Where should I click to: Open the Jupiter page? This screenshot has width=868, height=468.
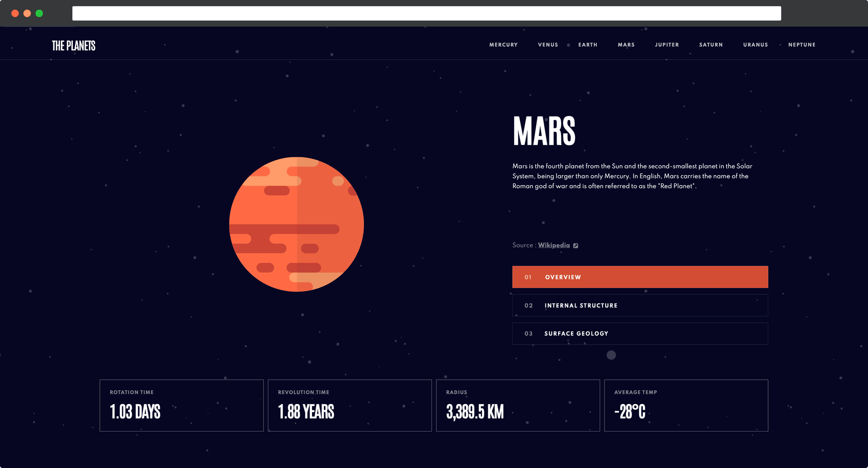(x=667, y=45)
